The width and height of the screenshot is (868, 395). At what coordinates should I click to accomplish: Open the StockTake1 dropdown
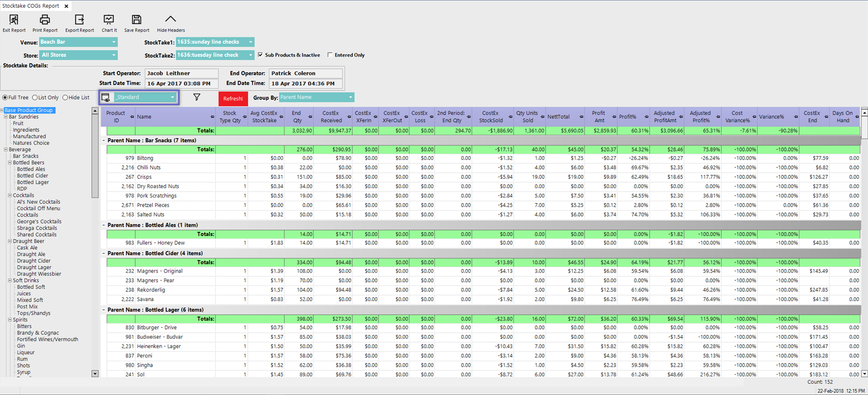[250, 42]
